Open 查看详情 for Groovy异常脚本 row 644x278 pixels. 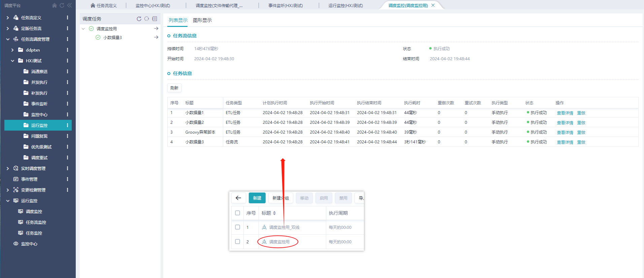[x=565, y=132]
